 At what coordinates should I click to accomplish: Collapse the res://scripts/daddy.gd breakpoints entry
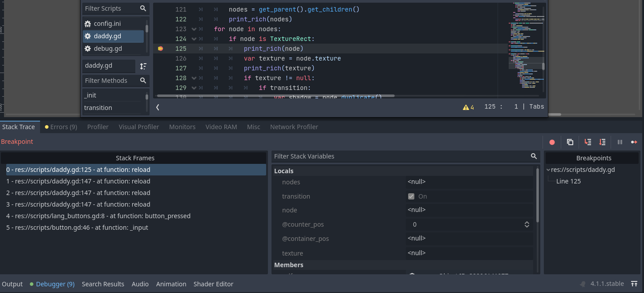[x=548, y=169]
